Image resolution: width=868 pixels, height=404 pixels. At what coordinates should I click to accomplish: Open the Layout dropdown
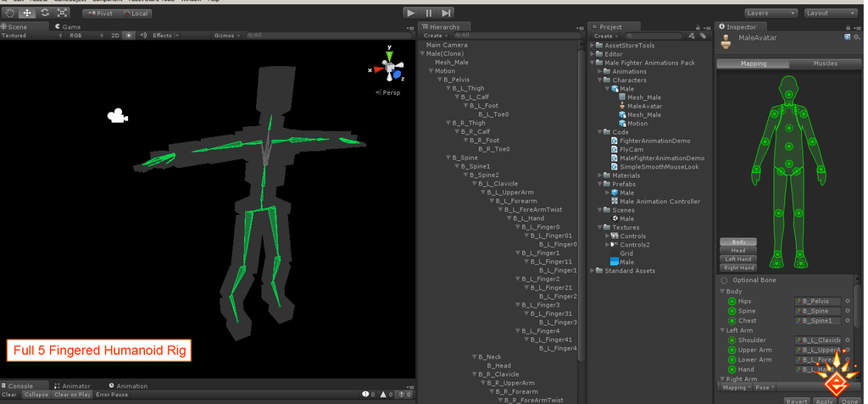pos(832,14)
